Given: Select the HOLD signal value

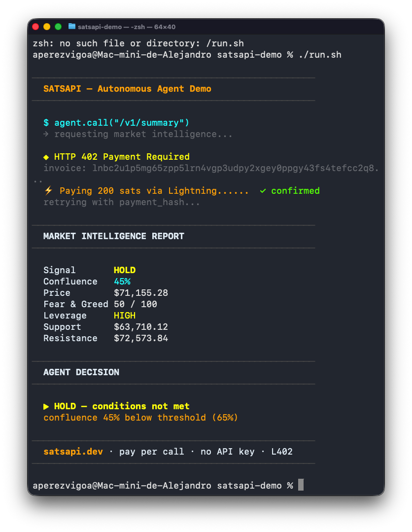Looking at the screenshot, I should [124, 270].
